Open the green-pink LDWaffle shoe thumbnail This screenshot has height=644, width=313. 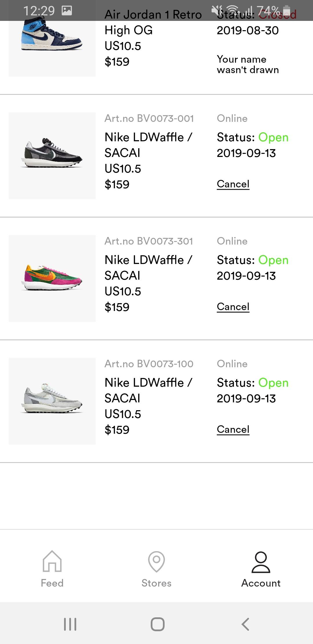pos(52,278)
